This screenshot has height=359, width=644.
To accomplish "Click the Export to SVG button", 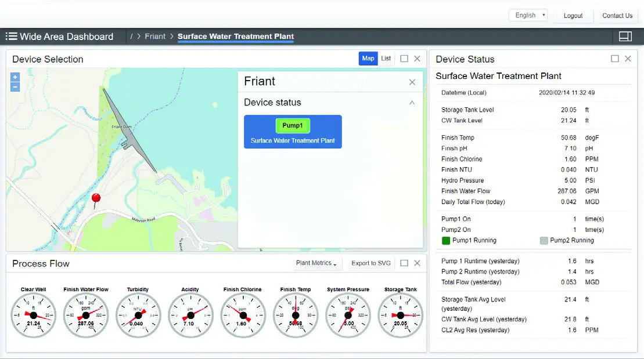I will click(371, 263).
